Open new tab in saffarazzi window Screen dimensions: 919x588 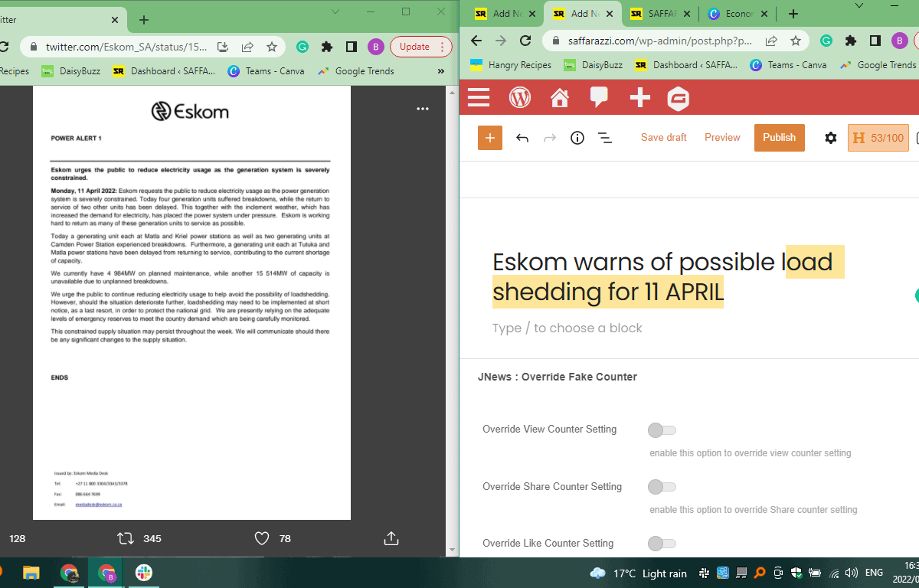pos(793,14)
